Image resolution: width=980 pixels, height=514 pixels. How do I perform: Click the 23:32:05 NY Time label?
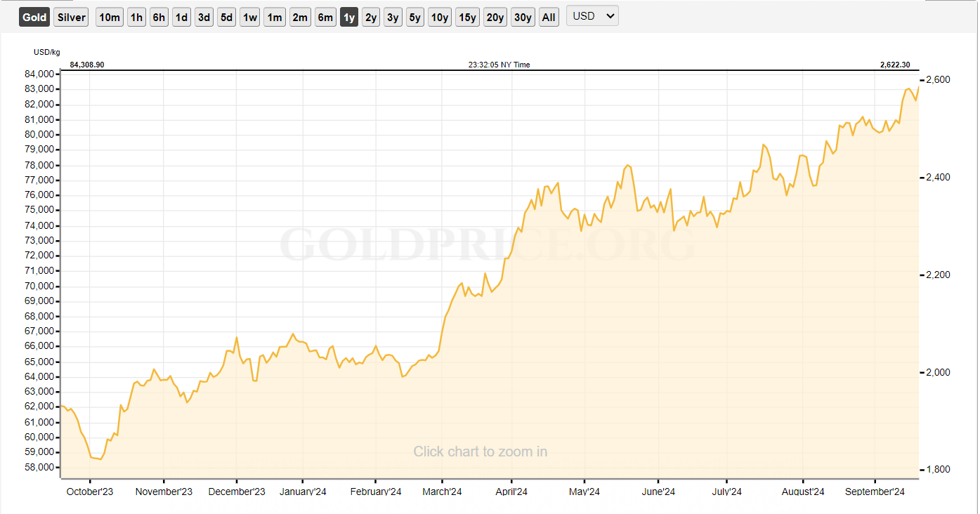pyautogui.click(x=499, y=65)
